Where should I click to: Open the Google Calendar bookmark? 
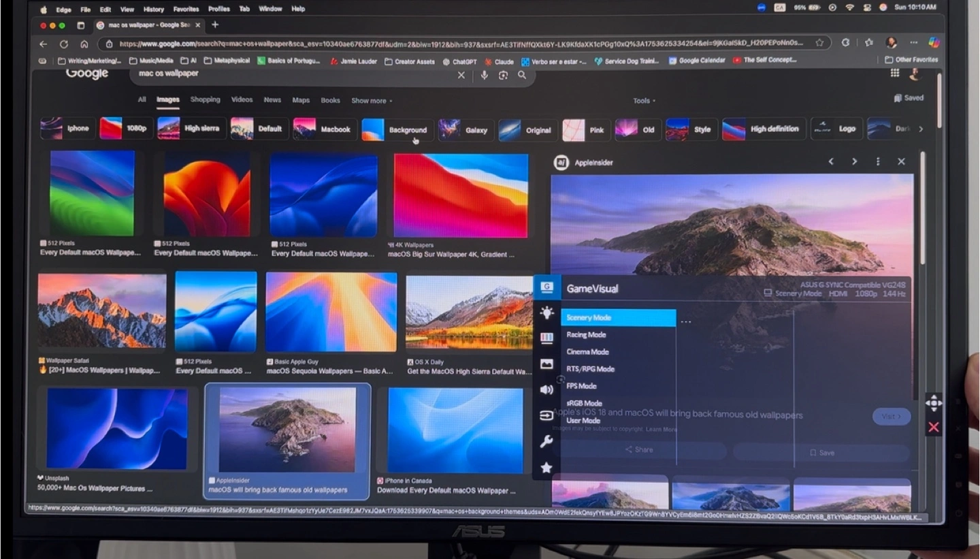coord(697,61)
